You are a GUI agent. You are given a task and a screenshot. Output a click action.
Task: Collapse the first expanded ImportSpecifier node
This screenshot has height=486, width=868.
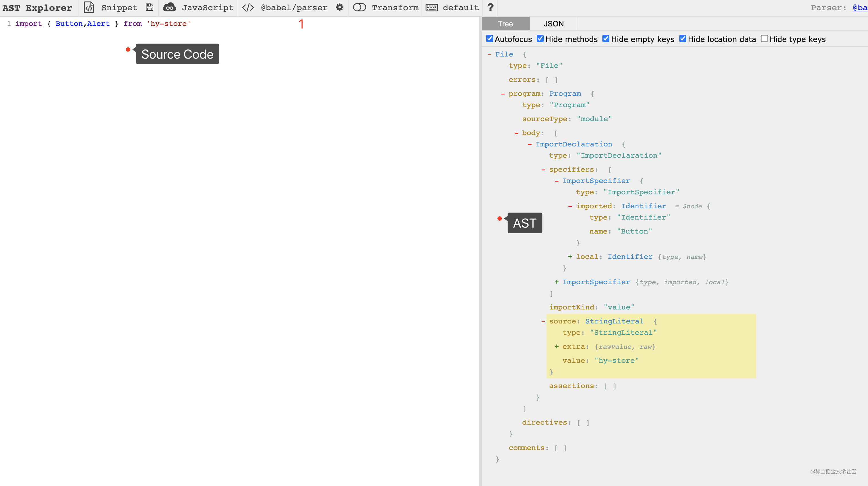[x=557, y=181]
